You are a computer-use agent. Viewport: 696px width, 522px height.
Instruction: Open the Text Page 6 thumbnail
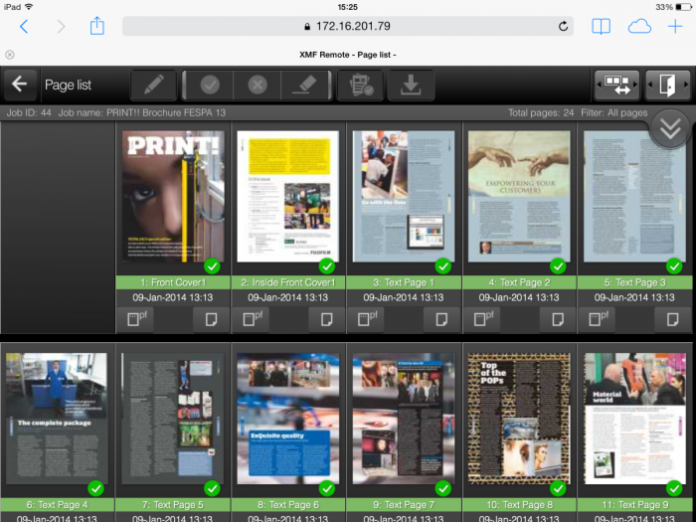click(x=288, y=418)
